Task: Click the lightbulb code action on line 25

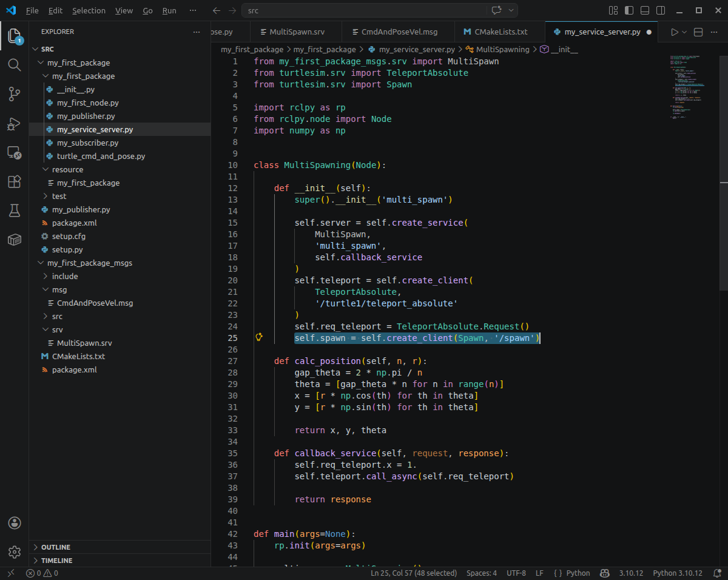Action: (x=259, y=337)
